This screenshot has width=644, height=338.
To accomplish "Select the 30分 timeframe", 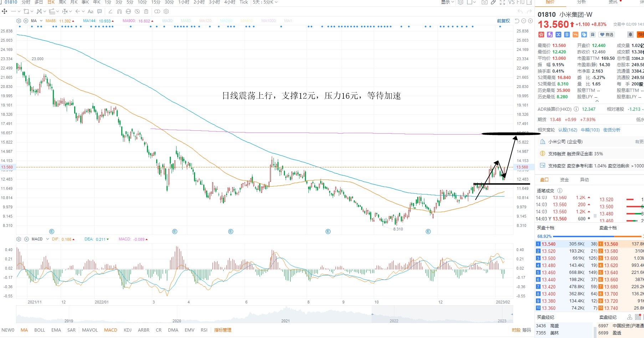I will (x=169, y=2).
